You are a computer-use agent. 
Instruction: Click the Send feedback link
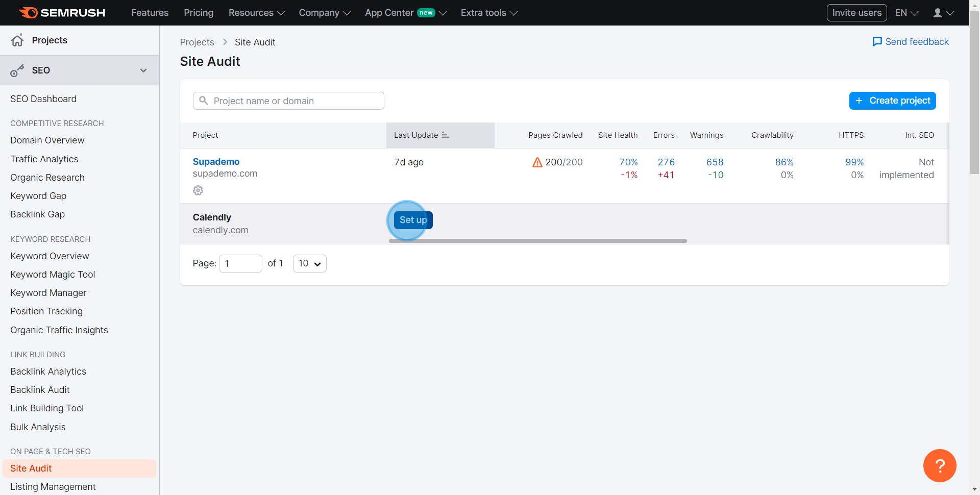point(917,42)
